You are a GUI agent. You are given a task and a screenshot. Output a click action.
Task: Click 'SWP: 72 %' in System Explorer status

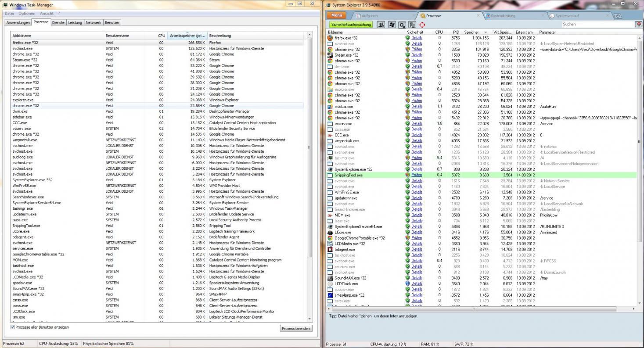pos(463,344)
